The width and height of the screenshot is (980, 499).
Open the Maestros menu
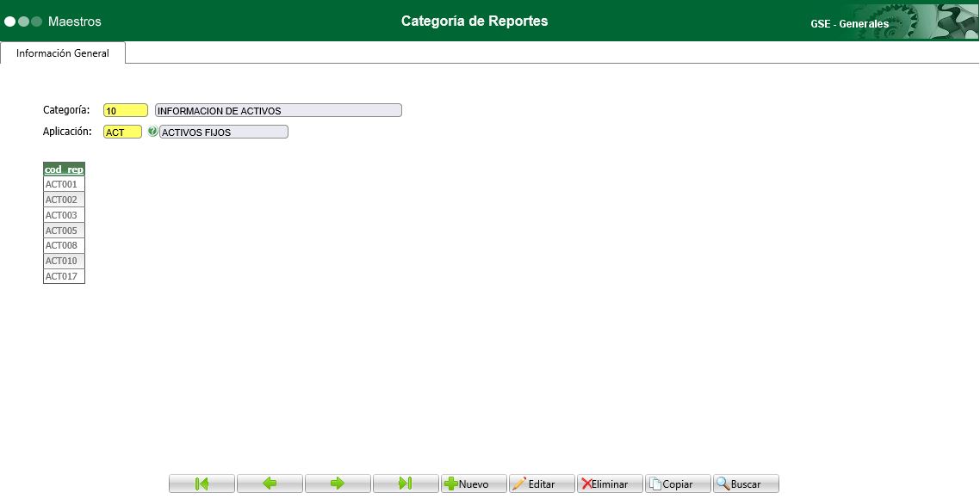[x=74, y=22]
